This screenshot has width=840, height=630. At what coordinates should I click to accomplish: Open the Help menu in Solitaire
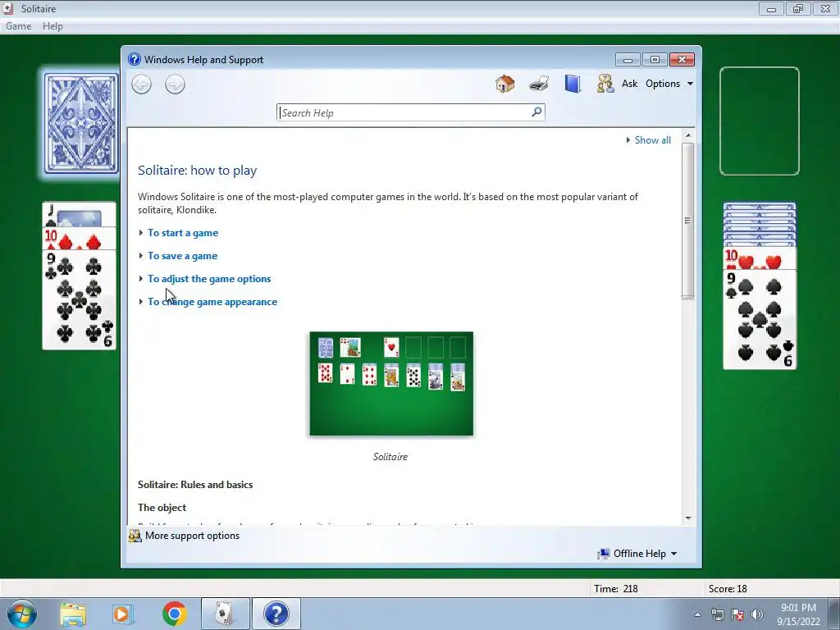[x=52, y=26]
